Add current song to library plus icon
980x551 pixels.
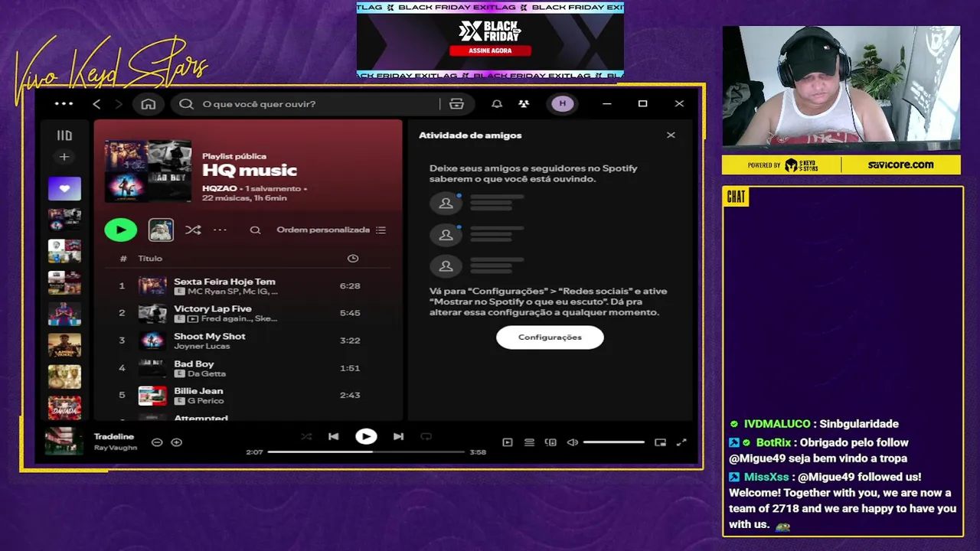[x=177, y=442]
